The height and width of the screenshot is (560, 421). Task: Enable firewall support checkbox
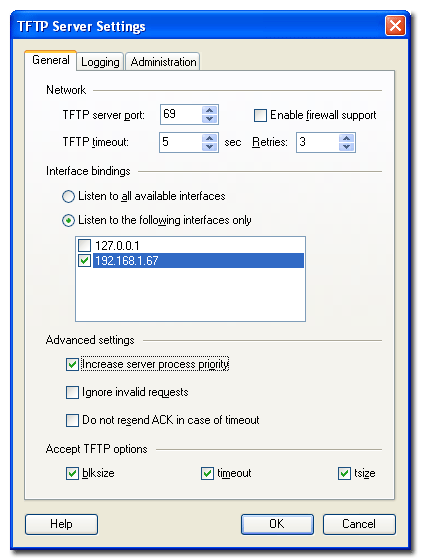pos(260,115)
